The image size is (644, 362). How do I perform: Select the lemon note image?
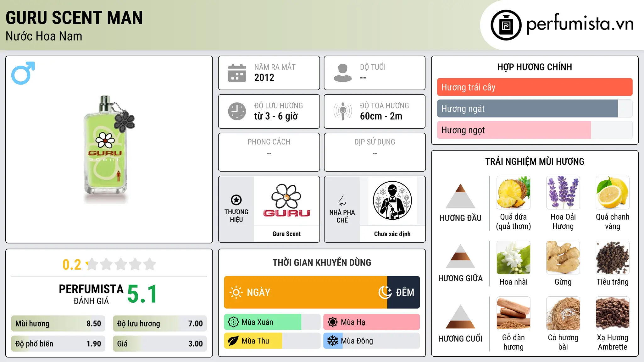(613, 193)
